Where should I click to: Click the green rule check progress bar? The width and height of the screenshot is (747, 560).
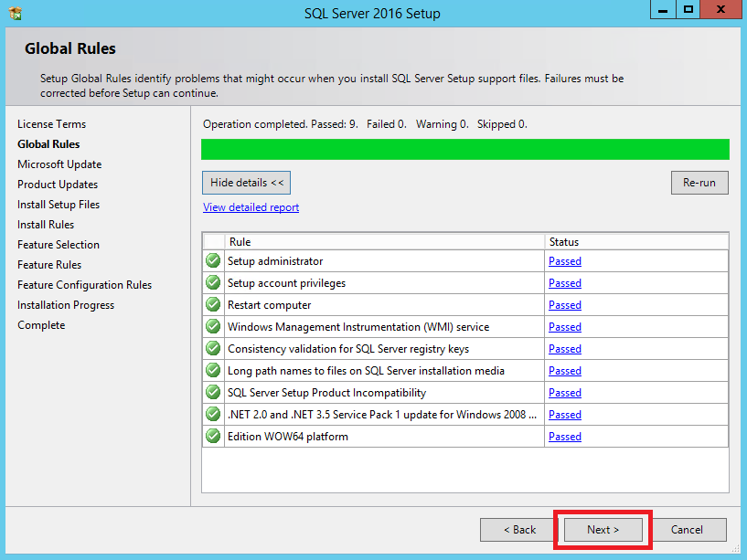coord(465,150)
